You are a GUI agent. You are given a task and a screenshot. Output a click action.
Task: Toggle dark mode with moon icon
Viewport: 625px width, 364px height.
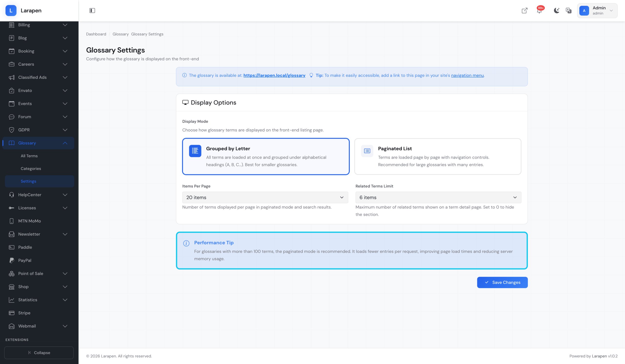click(556, 10)
